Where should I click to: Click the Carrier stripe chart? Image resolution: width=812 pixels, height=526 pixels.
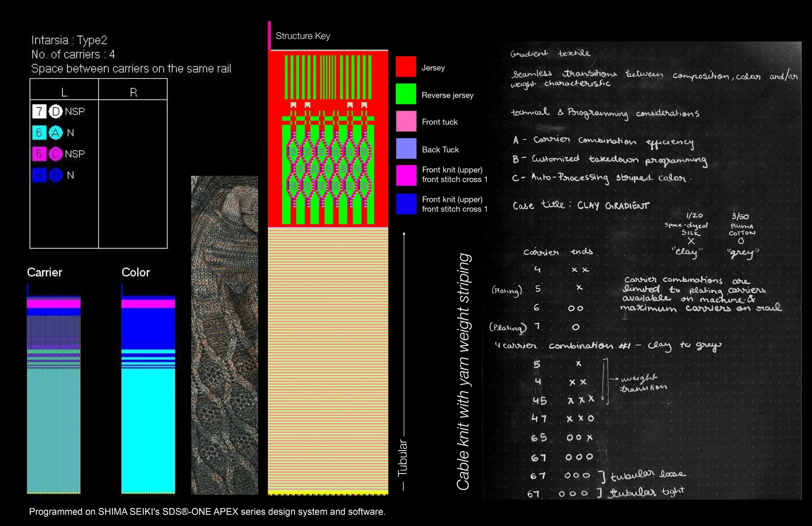pos(54,389)
